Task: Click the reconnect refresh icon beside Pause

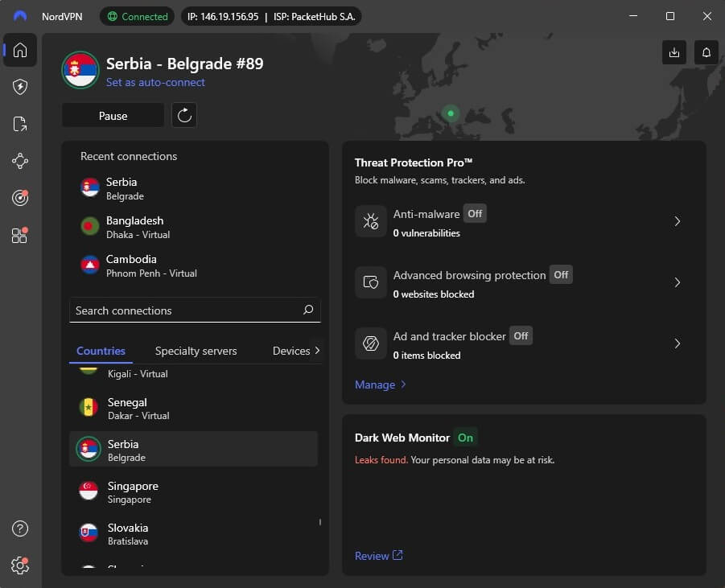Action: coord(184,115)
